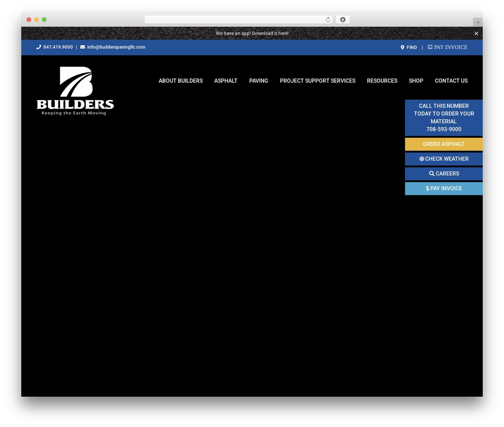Click the green maximize window button
The height and width of the screenshot is (427, 504).
(x=44, y=20)
